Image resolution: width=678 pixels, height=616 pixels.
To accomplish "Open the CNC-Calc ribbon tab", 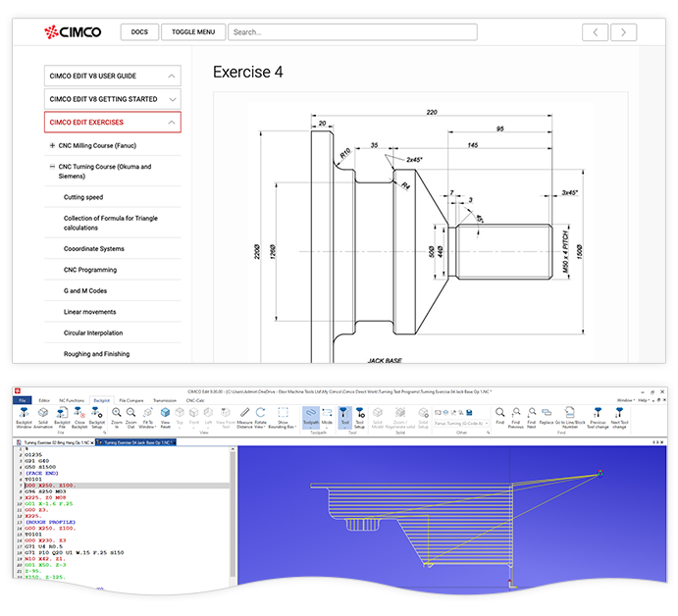I will click(195, 400).
